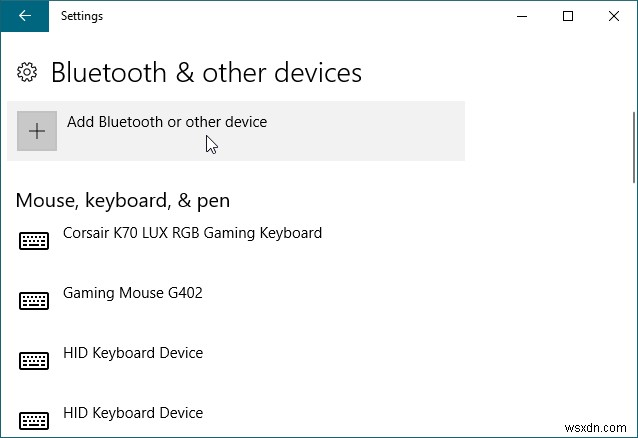Select the second HID Keyboard Device entry
The width and height of the screenshot is (638, 438).
133,413
